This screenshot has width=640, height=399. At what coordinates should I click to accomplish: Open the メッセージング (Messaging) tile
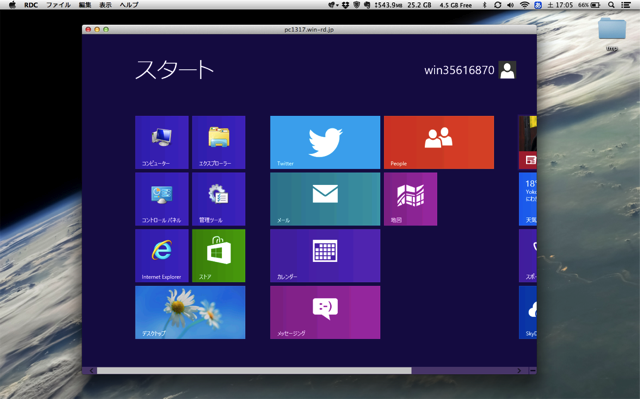[x=325, y=312]
